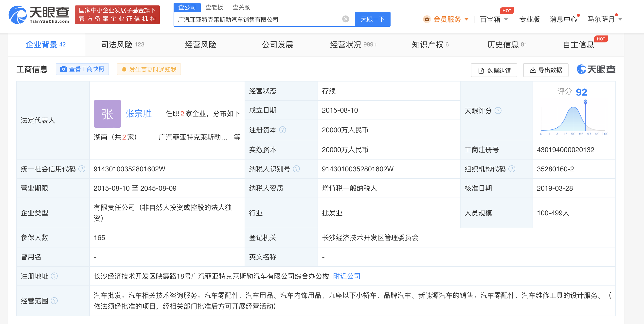The image size is (644, 324).
Task: Switch to the 查老板 search tab
Action: [x=214, y=7]
